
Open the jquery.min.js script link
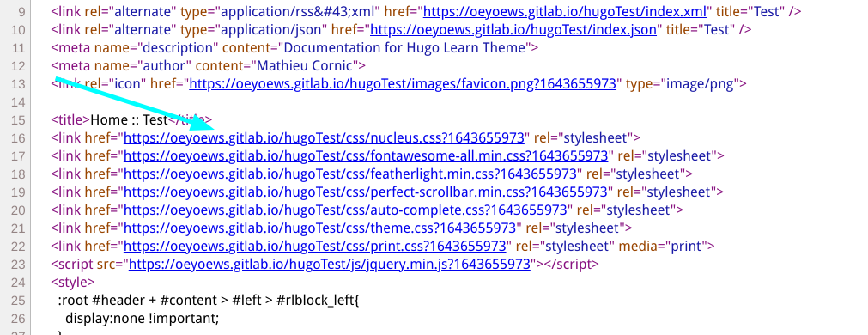pyautogui.click(x=330, y=265)
